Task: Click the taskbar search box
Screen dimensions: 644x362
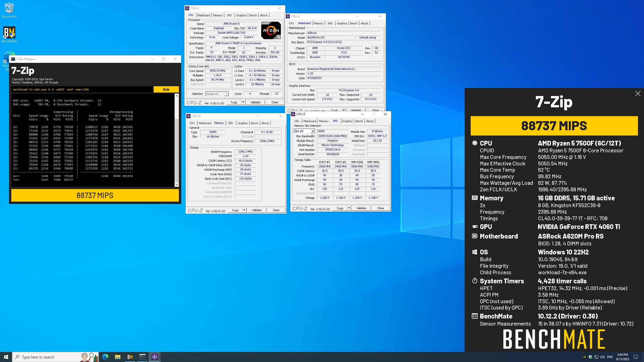Action: click(x=55, y=357)
